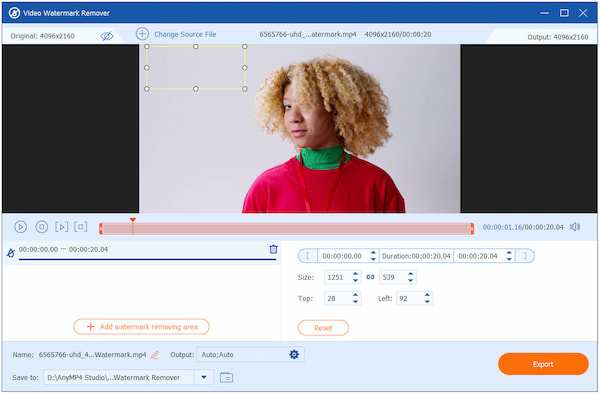Viewport: 600px width, 394px height.
Task: Click bottom-right handle of watermark selection box
Action: [245, 89]
